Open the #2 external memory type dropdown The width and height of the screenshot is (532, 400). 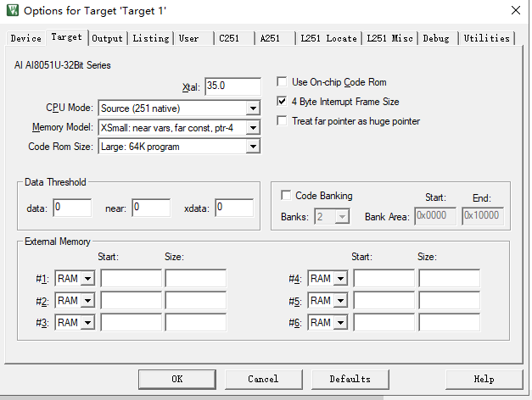75,300
